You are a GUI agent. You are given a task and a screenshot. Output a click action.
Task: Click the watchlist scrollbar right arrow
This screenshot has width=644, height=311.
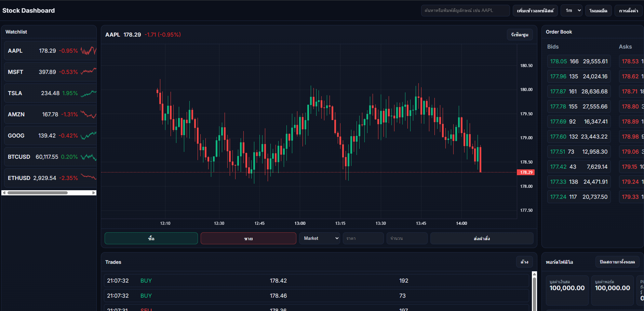94,193
